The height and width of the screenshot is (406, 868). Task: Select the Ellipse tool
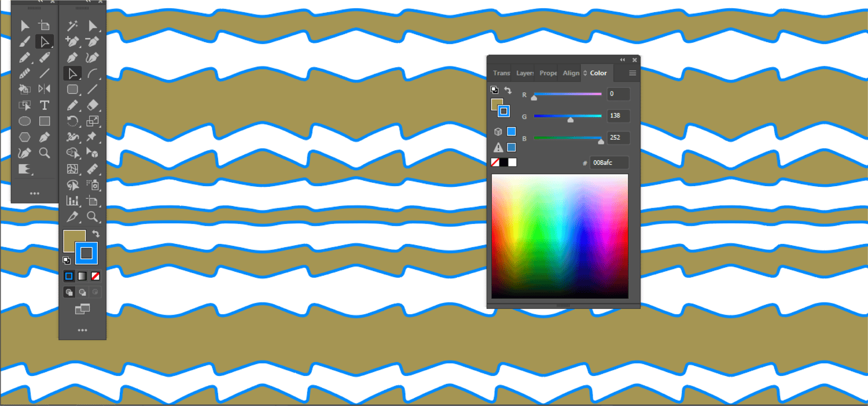pos(25,121)
